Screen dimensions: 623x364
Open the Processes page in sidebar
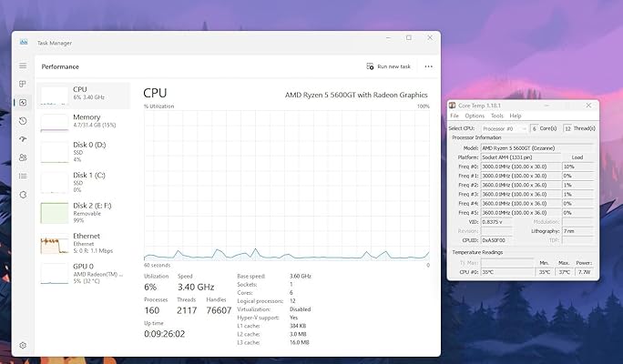coord(23,84)
